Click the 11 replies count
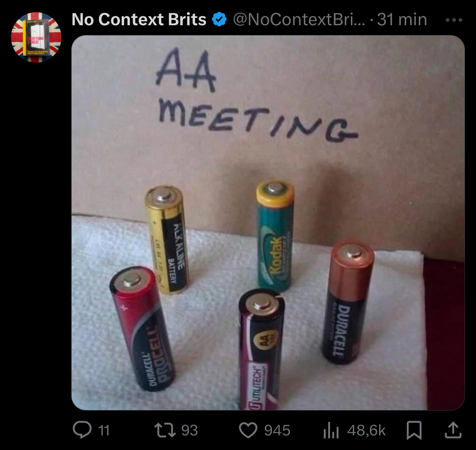Screen dimensions: 476x450 [x=104, y=430]
